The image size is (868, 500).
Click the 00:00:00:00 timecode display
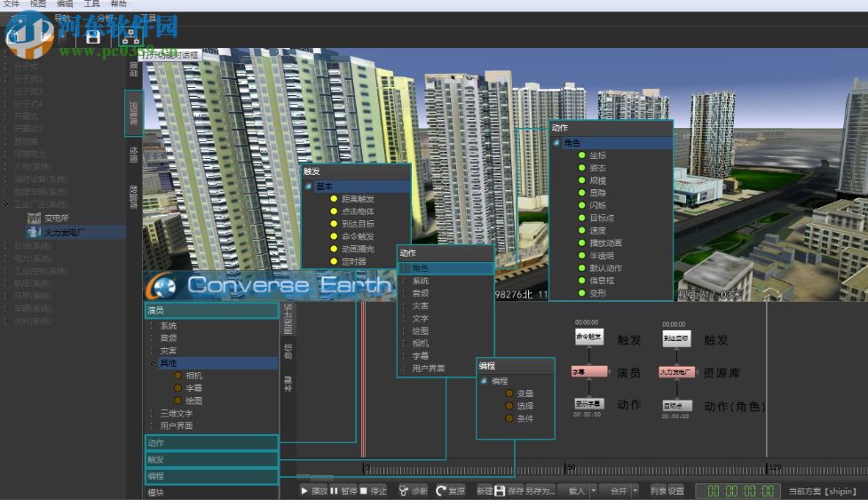pyautogui.click(x=738, y=490)
